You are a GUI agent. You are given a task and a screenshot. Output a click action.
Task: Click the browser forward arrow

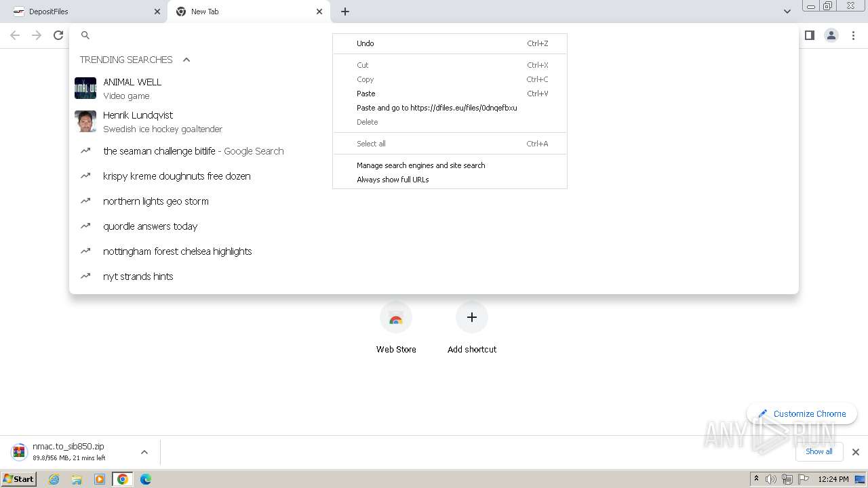(x=37, y=35)
